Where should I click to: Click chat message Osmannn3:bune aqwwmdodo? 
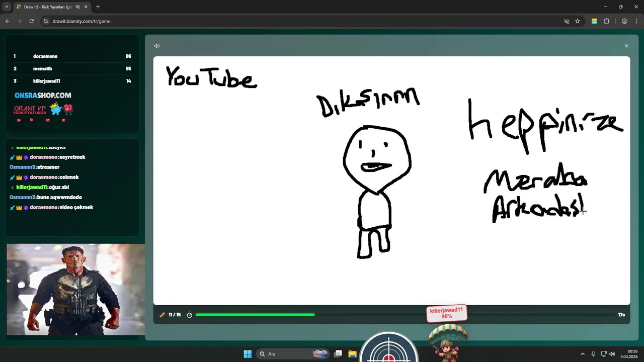(x=46, y=197)
